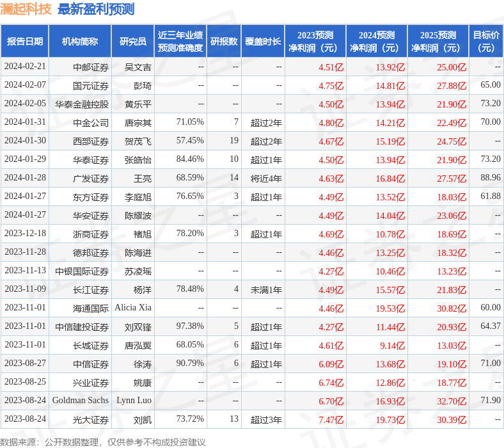
Task: Click target price 88.96
Action: [491, 177]
